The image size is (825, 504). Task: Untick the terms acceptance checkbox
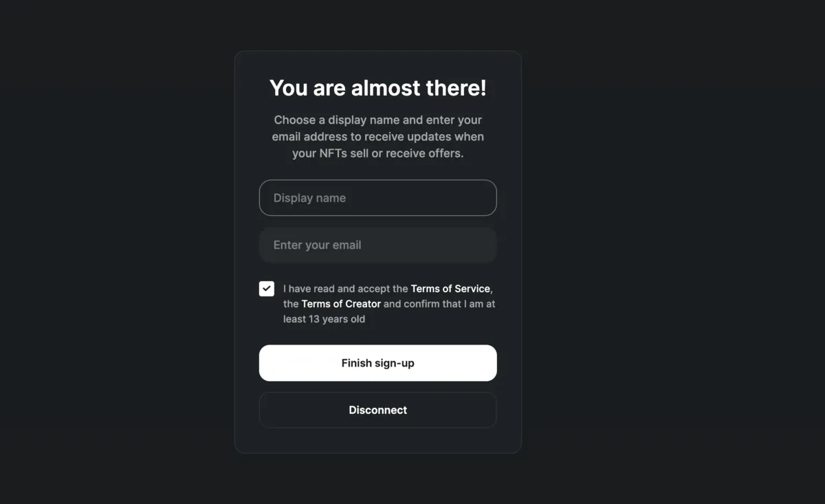coord(267,289)
